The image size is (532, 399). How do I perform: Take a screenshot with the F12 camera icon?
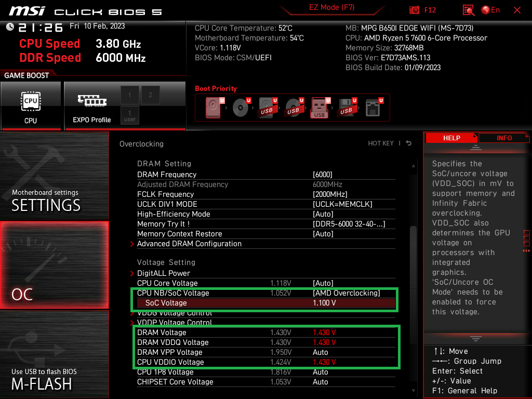pyautogui.click(x=414, y=10)
